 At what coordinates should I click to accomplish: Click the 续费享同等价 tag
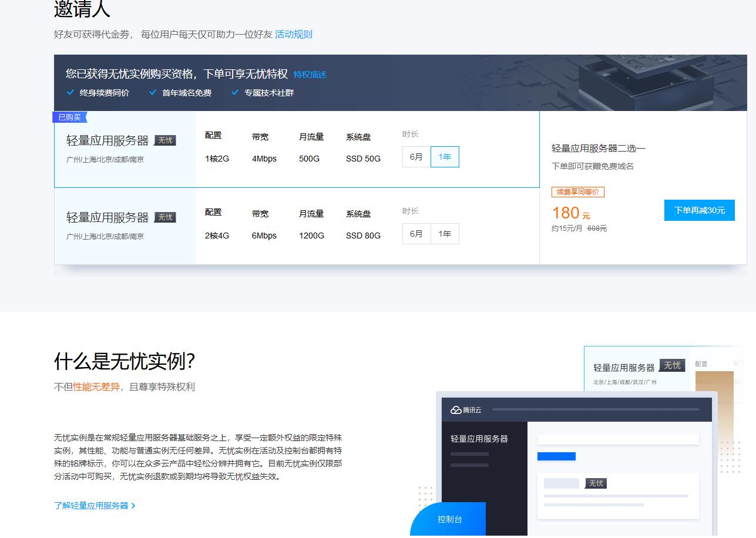(578, 192)
